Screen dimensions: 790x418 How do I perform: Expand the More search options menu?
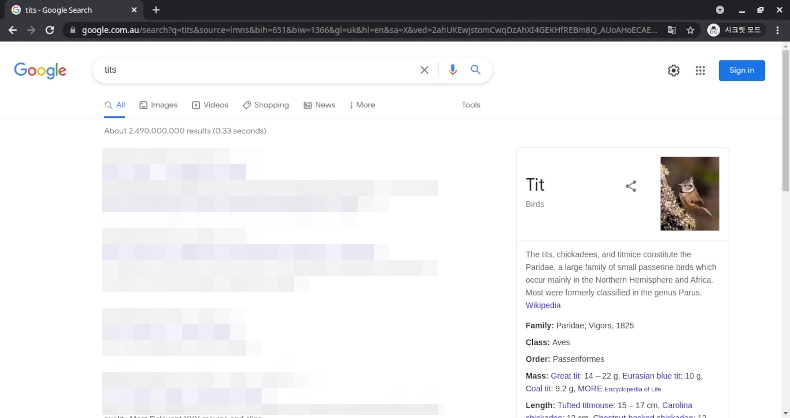tap(362, 105)
